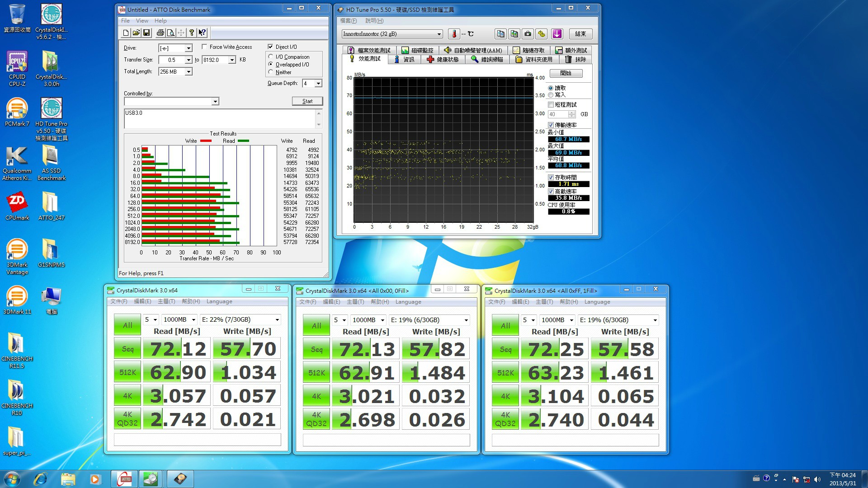Viewport: 868px width, 488px height.
Task: Click the copy text icon in HD Tune toolbar
Action: pos(500,34)
